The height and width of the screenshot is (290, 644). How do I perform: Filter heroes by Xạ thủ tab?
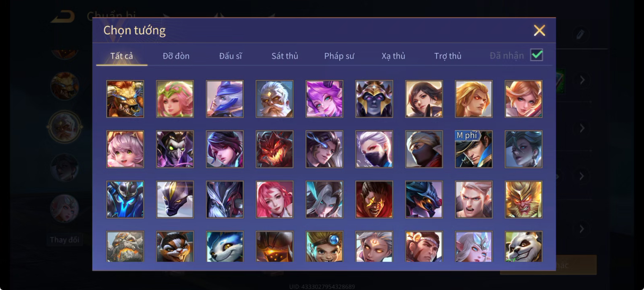[x=393, y=56]
